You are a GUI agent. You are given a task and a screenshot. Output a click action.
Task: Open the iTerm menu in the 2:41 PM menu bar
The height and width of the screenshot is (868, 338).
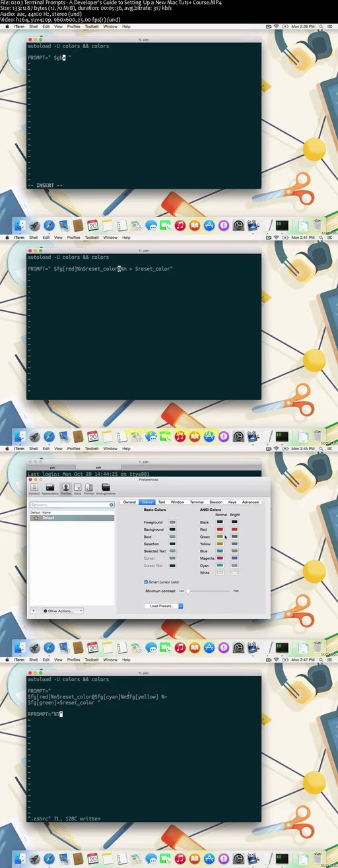pos(19,237)
